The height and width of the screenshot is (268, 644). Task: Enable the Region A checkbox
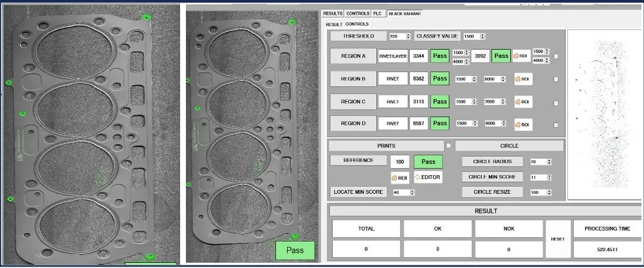click(x=556, y=57)
